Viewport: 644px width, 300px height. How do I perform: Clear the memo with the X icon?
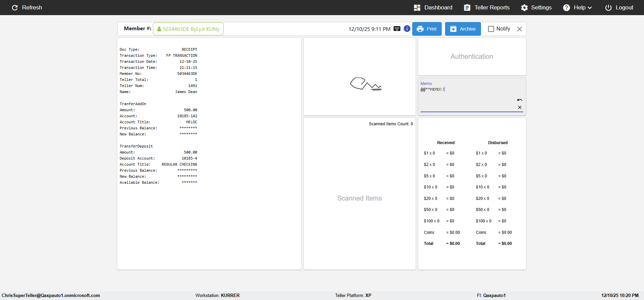[520, 108]
